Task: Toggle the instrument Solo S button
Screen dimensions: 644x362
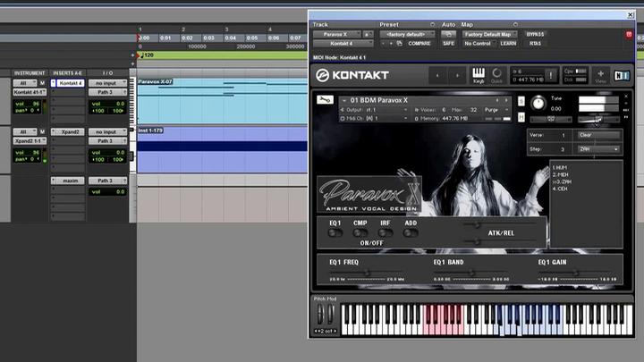Action: [x=521, y=101]
